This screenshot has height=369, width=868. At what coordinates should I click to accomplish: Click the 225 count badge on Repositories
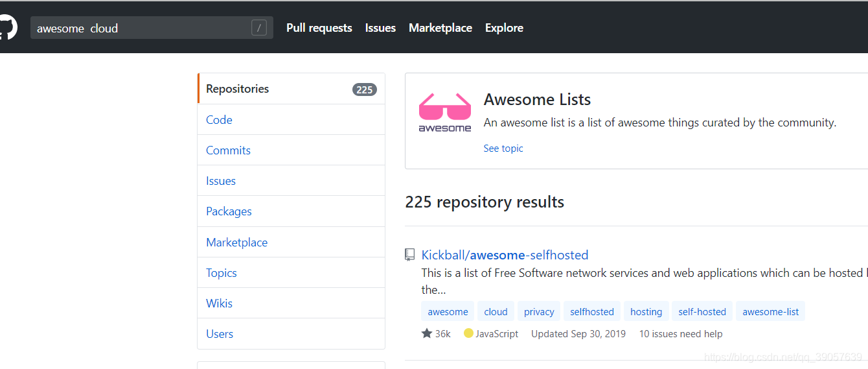tap(365, 89)
